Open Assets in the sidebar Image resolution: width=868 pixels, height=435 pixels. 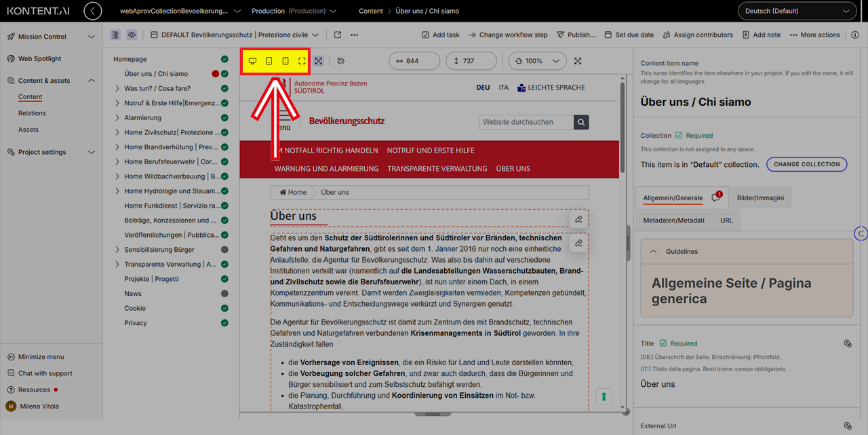[28, 130]
